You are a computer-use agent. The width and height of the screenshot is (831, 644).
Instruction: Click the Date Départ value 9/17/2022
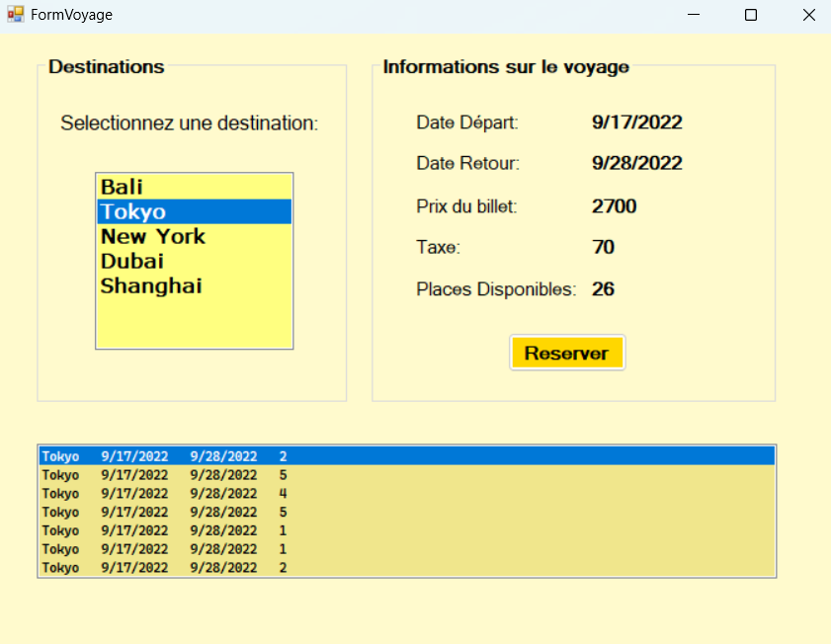pos(636,122)
